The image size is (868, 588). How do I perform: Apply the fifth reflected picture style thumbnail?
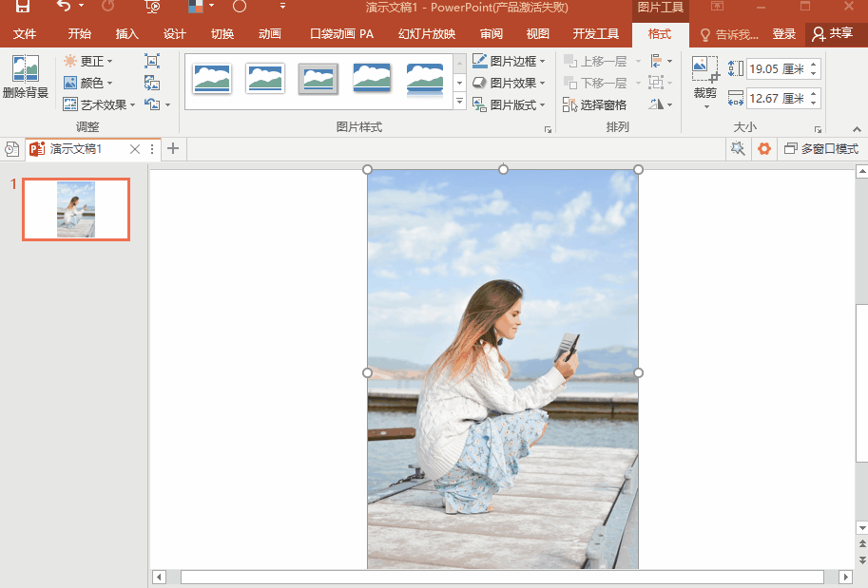[425, 80]
